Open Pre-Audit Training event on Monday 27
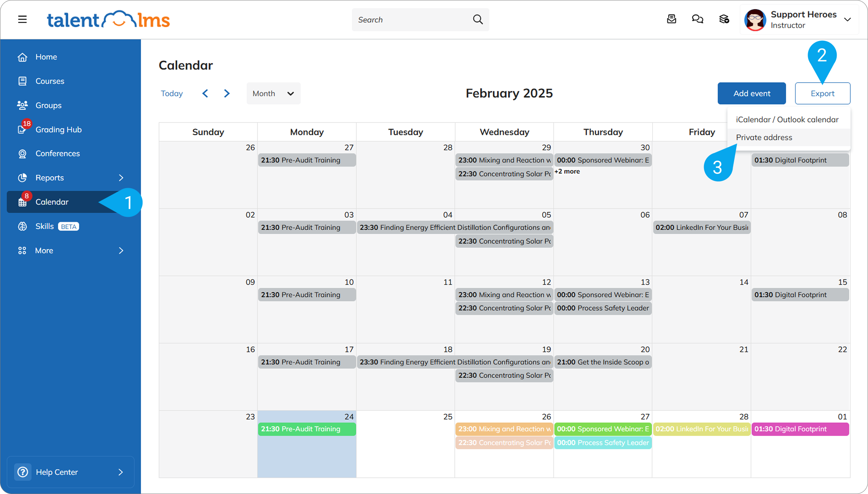868x494 pixels. tap(307, 160)
